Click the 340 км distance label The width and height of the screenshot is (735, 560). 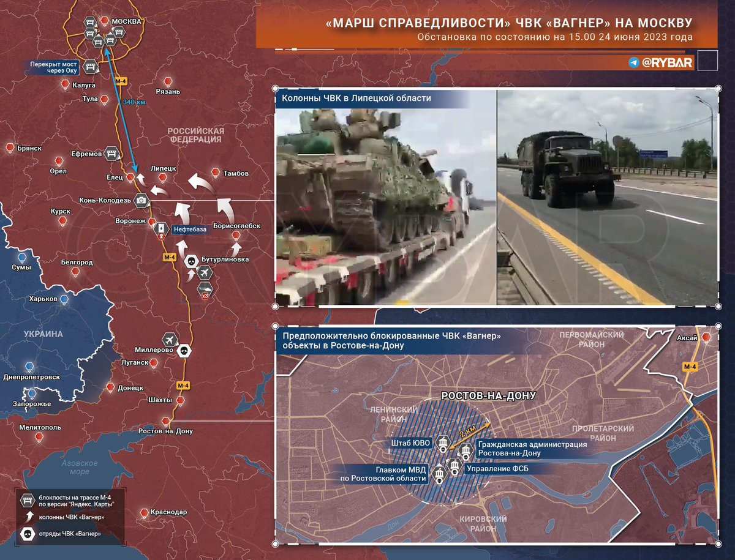(x=134, y=102)
